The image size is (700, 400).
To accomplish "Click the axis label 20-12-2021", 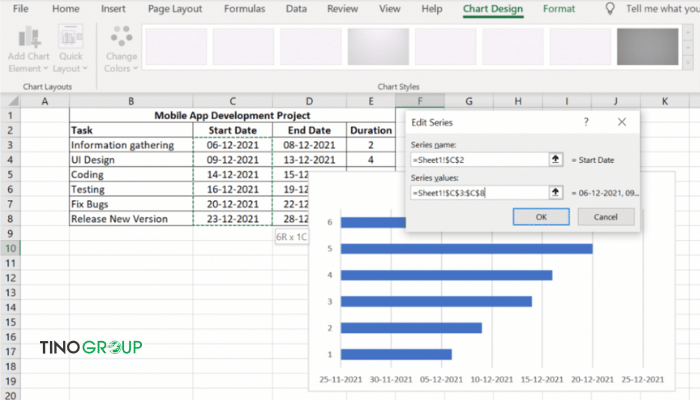I will [x=592, y=379].
